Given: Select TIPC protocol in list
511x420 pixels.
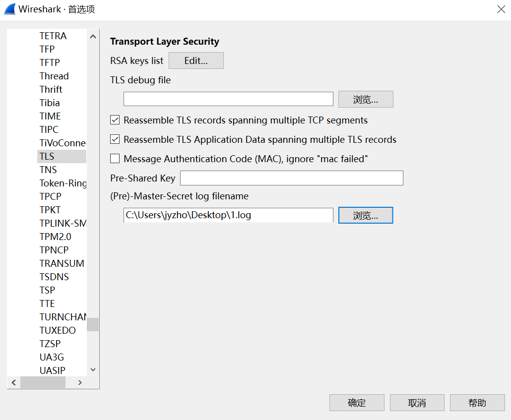Looking at the screenshot, I should click(x=49, y=129).
